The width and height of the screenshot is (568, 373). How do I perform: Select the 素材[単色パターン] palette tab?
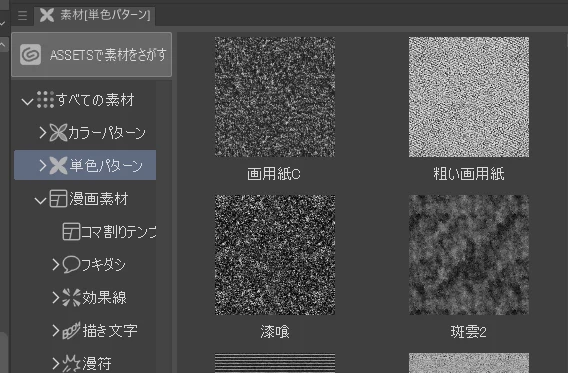point(95,15)
